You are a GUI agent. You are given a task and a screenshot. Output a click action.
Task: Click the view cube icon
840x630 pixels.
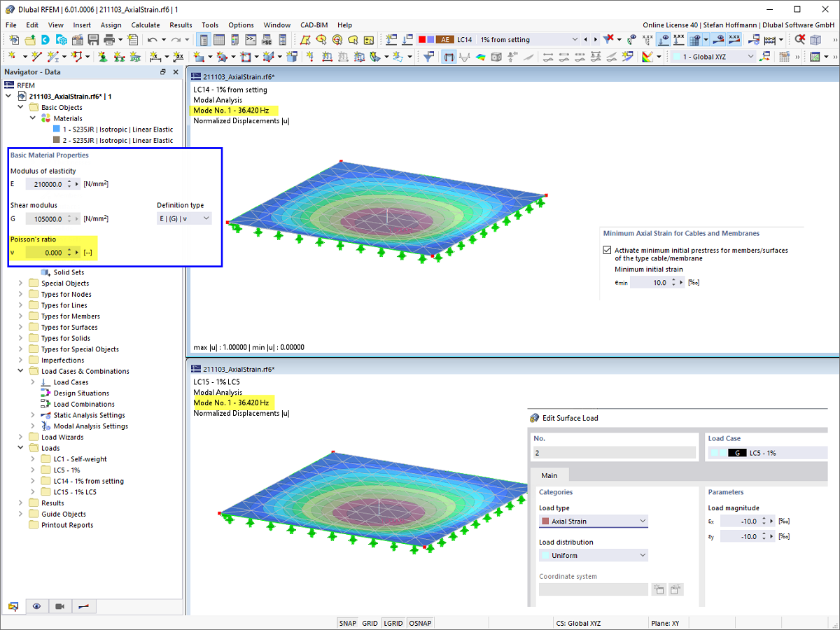(x=815, y=39)
